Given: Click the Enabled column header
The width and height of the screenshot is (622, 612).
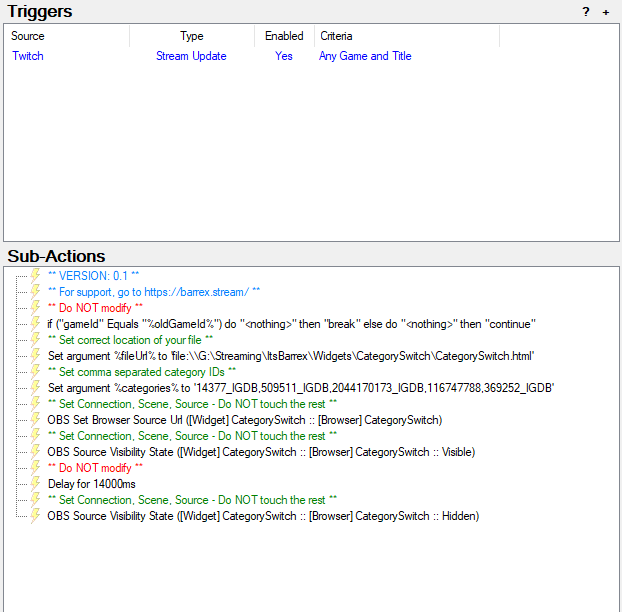Looking at the screenshot, I should pyautogui.click(x=284, y=36).
